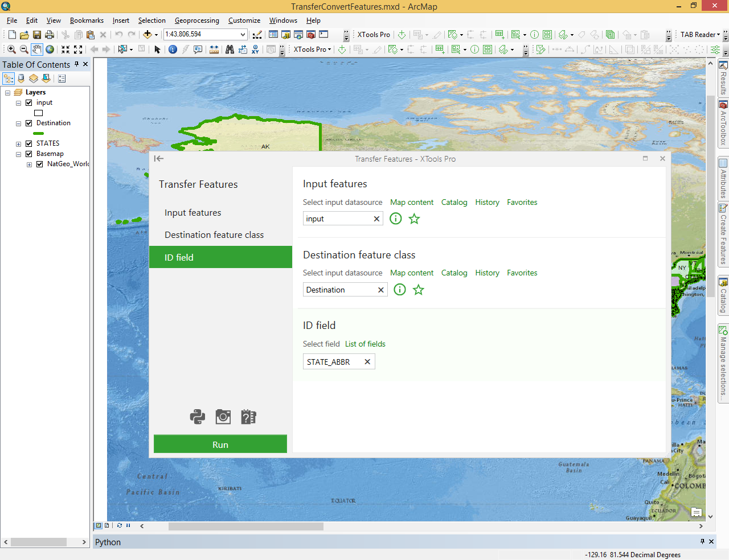Click Map content link under Input features
The width and height of the screenshot is (729, 560).
point(412,202)
